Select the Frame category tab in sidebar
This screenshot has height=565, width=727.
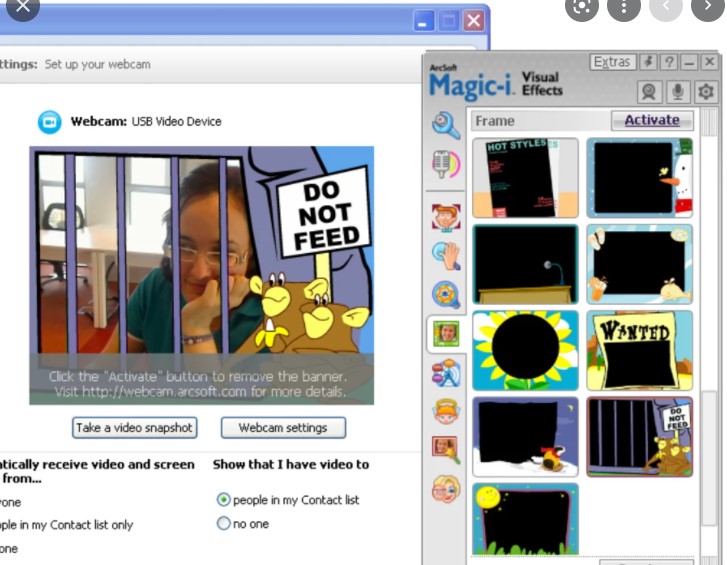(x=446, y=334)
